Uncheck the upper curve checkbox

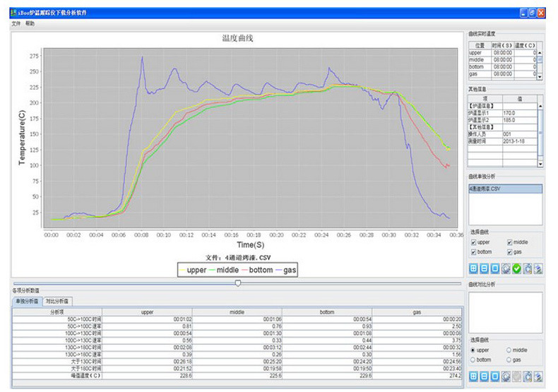pos(474,242)
